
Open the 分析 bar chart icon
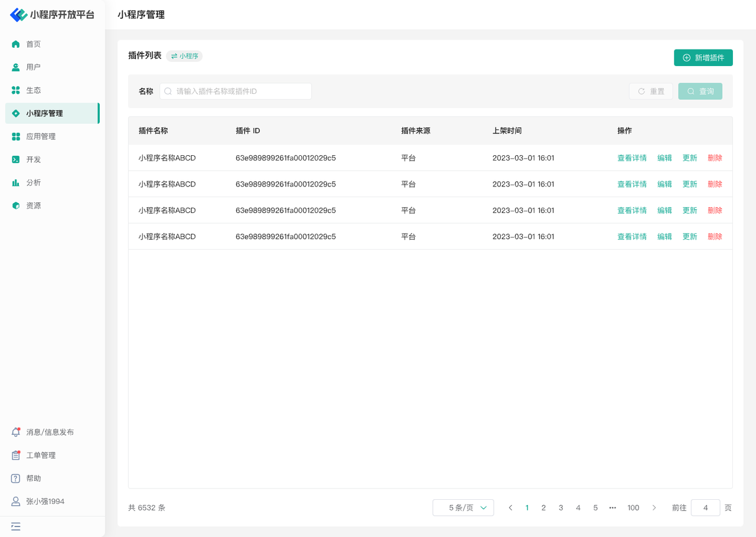[x=16, y=183]
